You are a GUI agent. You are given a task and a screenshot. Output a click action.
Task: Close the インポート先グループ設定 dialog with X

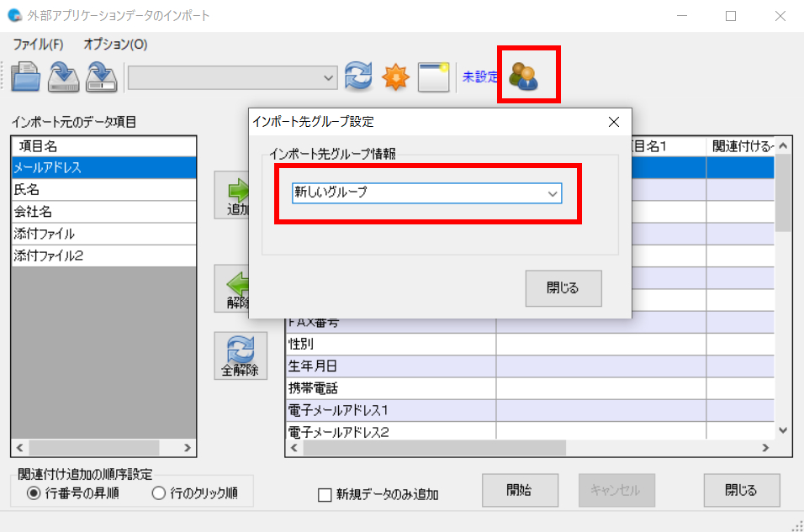pos(613,121)
